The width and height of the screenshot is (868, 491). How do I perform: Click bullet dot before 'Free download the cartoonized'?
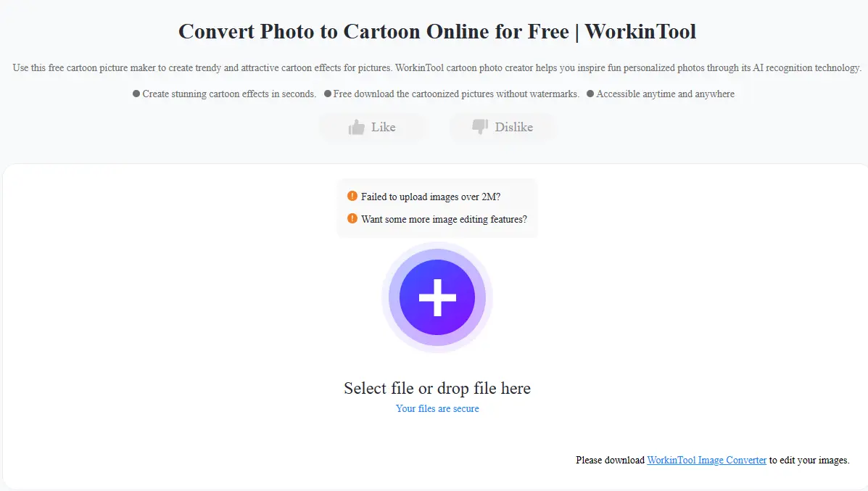(x=328, y=94)
